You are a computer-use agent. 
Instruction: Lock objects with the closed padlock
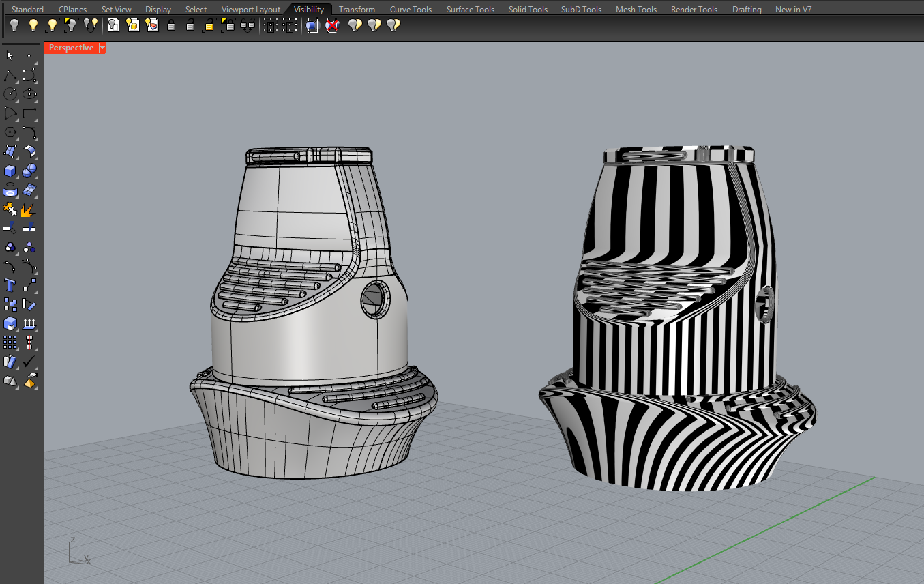click(170, 26)
